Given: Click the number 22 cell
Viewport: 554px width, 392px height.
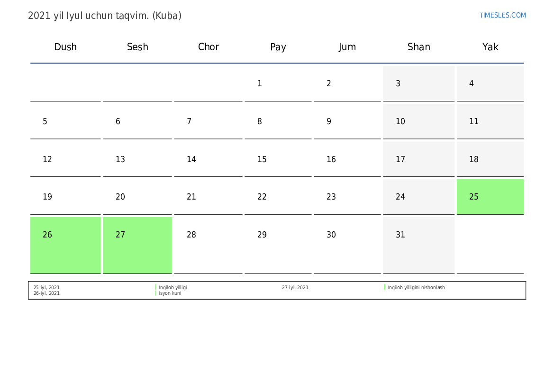Looking at the screenshot, I should click(x=278, y=197).
